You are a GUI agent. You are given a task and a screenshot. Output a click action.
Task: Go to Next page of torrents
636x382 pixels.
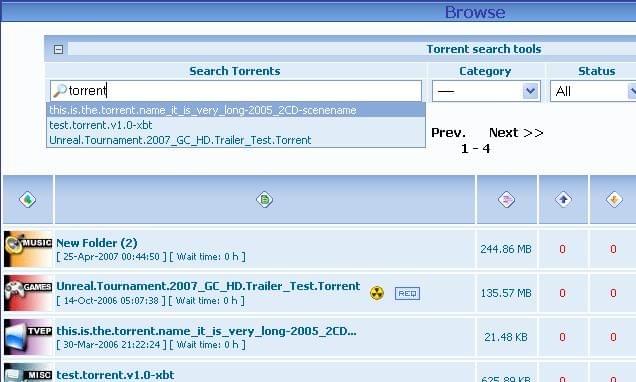click(516, 133)
